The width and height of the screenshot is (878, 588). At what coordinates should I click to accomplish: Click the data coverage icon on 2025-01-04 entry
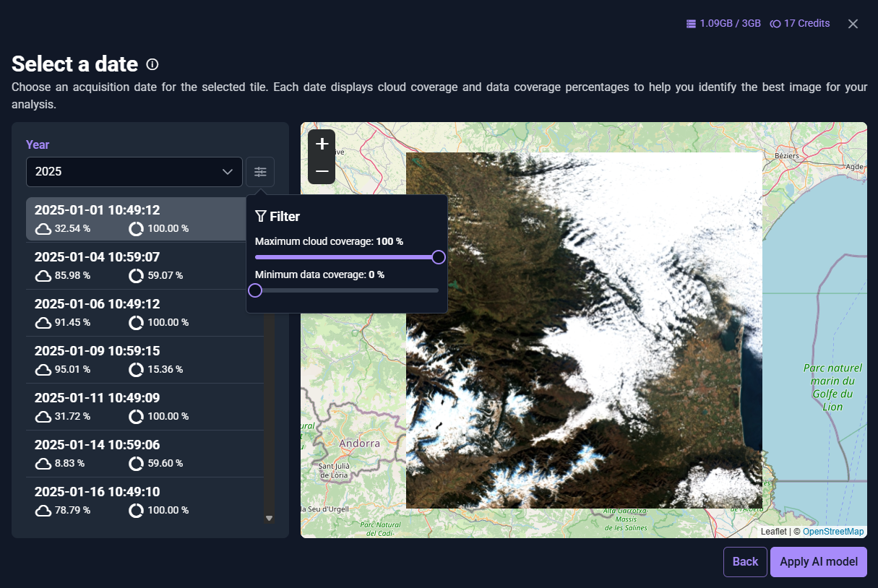click(136, 275)
